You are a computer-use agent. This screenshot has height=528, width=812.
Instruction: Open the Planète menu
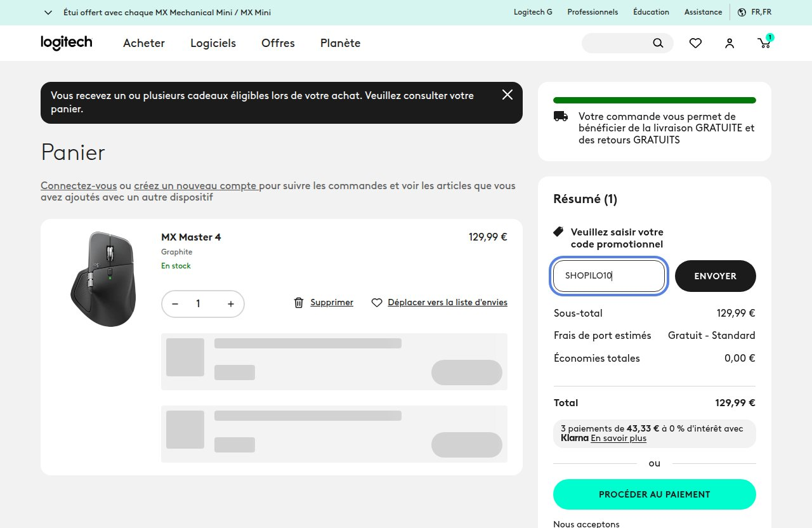tap(341, 43)
